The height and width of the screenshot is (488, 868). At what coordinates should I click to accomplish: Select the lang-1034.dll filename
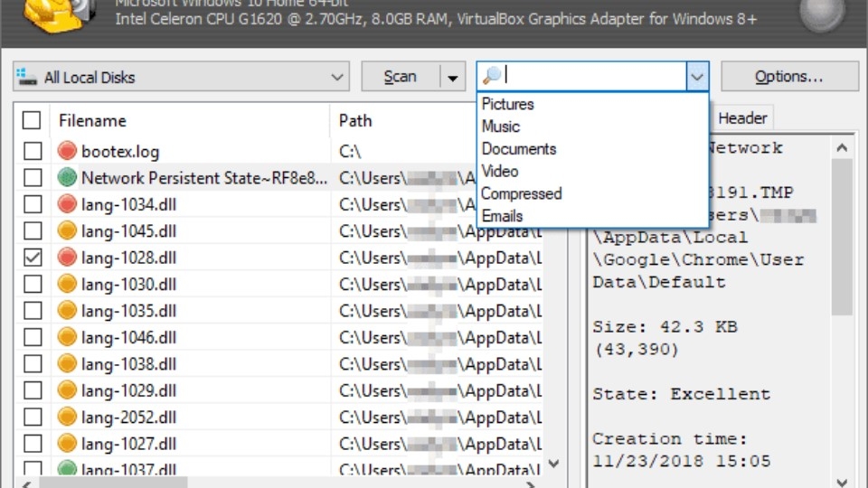128,204
